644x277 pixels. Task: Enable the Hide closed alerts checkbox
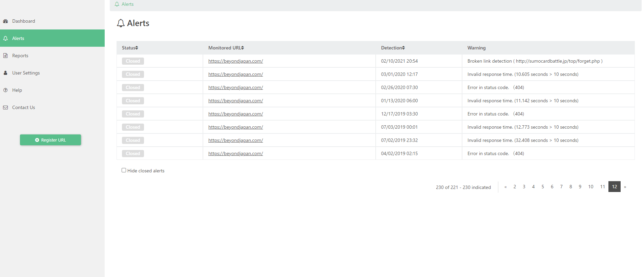pos(124,170)
